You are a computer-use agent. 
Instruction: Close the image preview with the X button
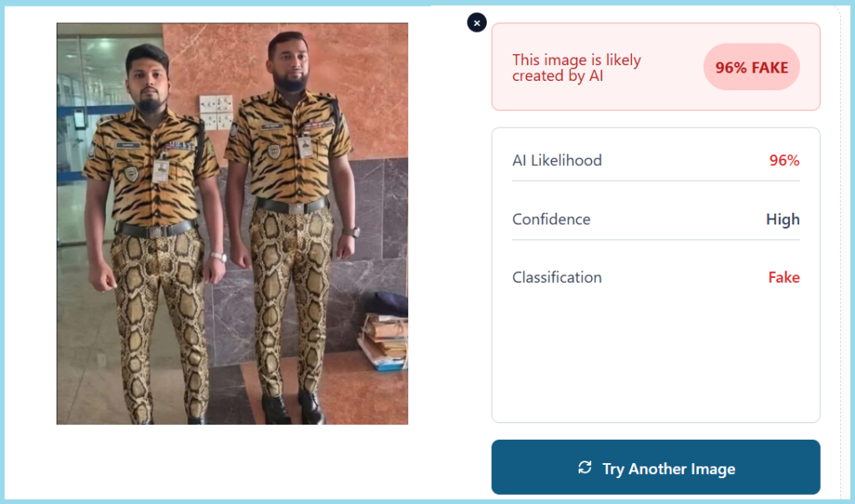click(477, 23)
